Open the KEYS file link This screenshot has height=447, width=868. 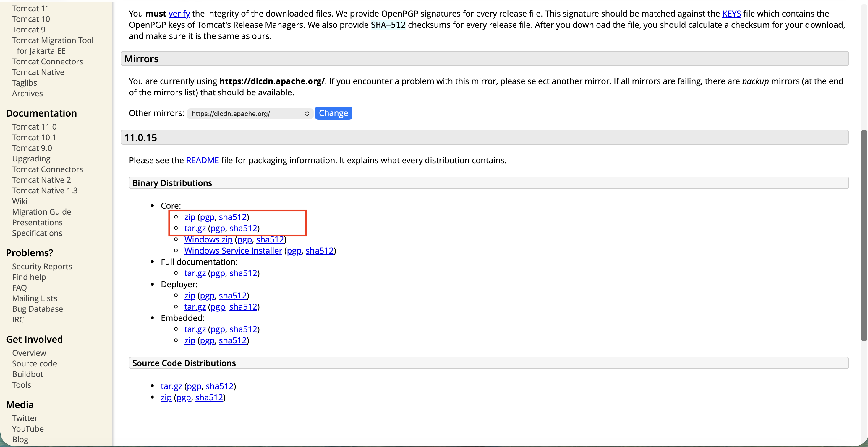click(731, 14)
